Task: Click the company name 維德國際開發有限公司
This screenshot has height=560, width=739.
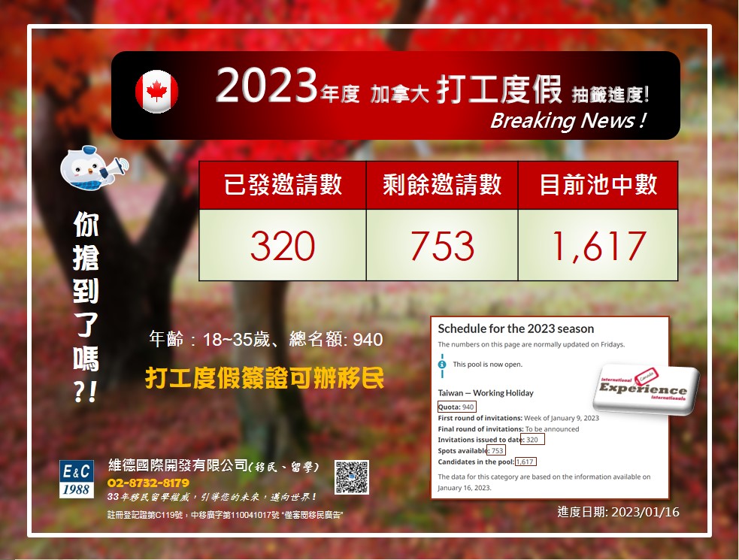Action: tap(177, 465)
